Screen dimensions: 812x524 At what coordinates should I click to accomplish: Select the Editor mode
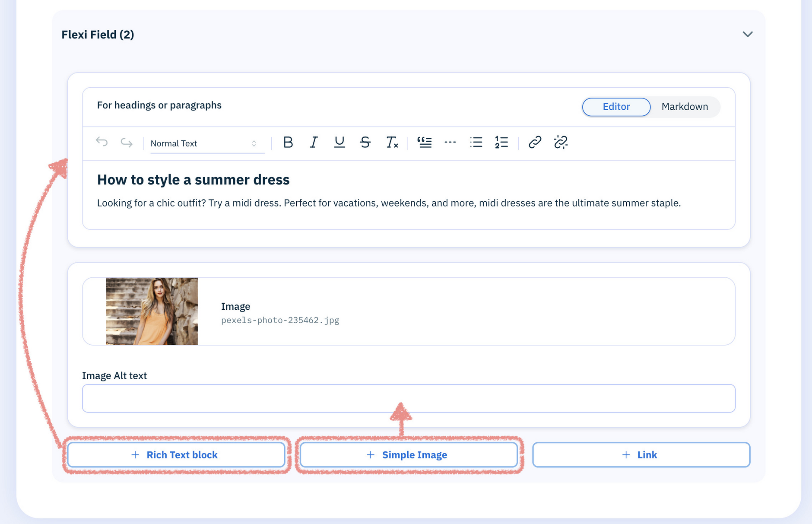click(616, 107)
